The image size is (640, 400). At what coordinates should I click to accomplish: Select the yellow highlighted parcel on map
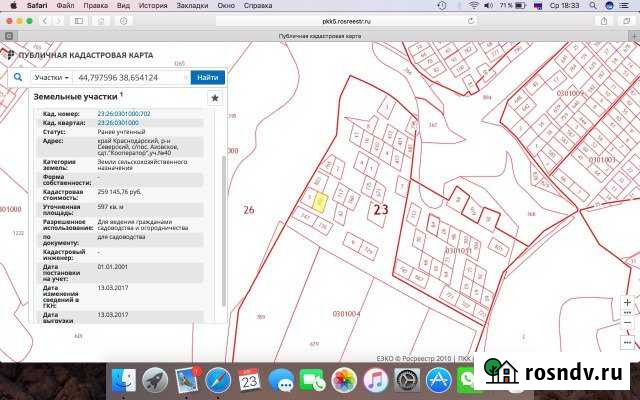click(319, 200)
